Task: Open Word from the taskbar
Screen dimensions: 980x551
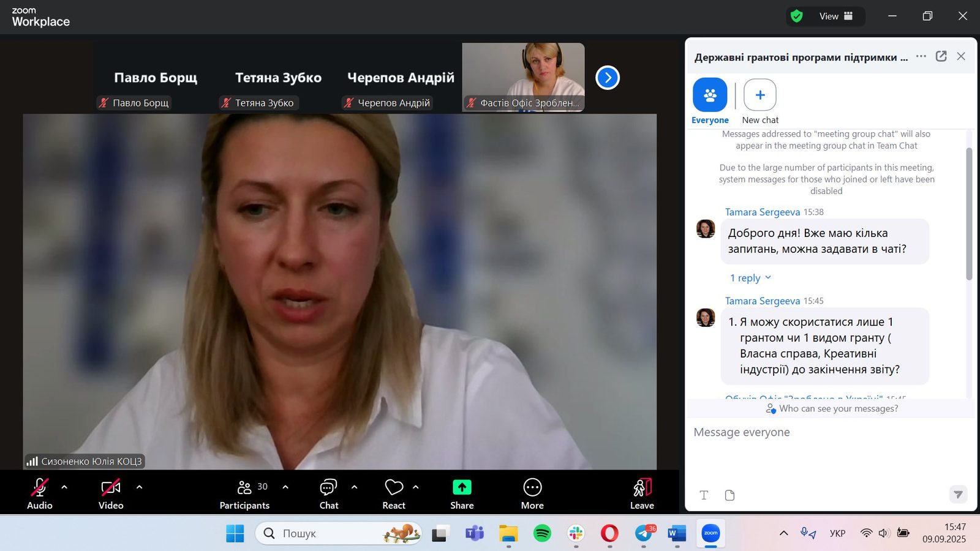Action: click(x=677, y=533)
